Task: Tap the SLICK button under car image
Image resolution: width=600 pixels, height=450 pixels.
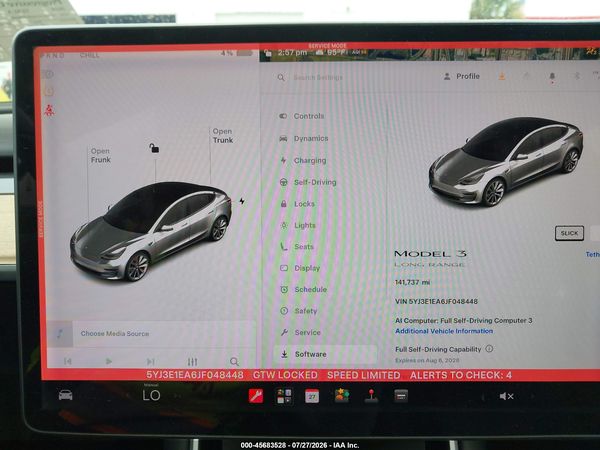Action: (569, 233)
